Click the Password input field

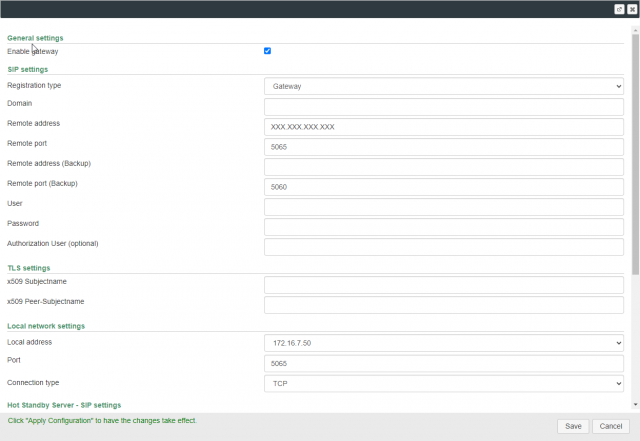444,227
